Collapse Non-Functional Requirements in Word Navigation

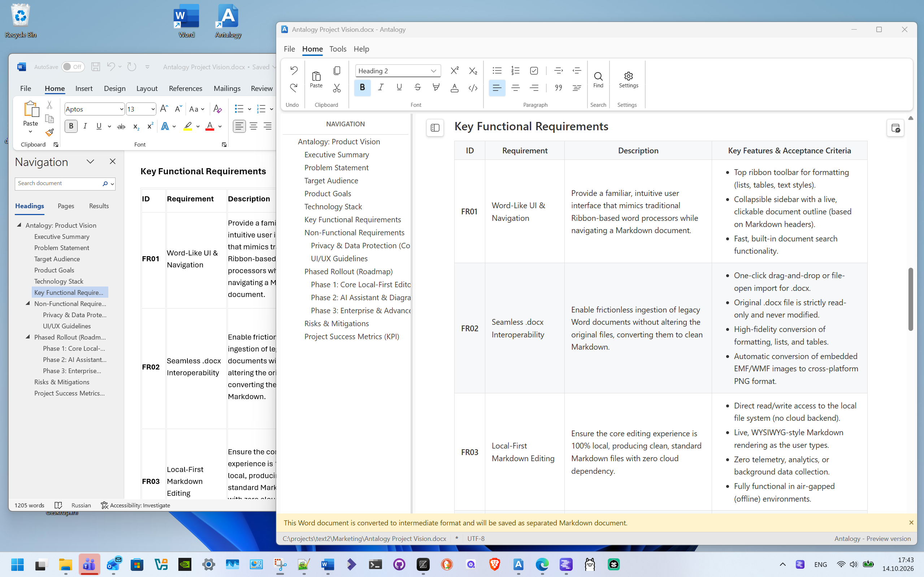click(27, 303)
